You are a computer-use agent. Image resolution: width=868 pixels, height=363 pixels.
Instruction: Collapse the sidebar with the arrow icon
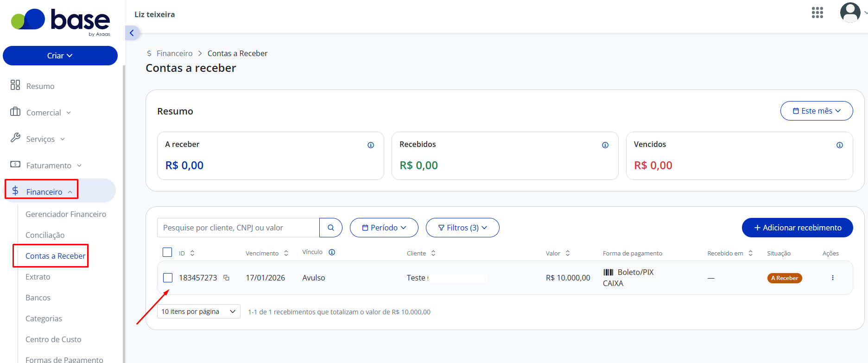pyautogui.click(x=132, y=33)
